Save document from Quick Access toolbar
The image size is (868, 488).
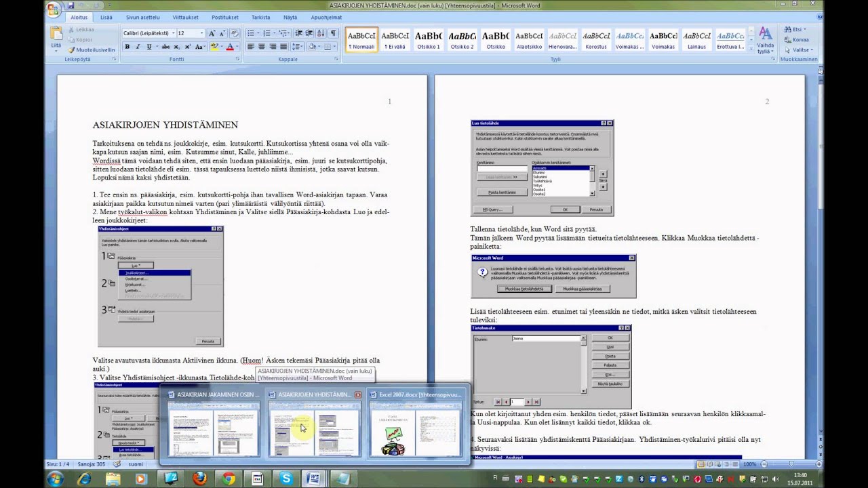(71, 5)
